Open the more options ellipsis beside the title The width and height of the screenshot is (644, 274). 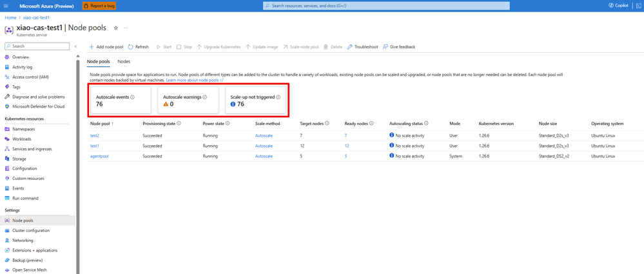[126, 28]
